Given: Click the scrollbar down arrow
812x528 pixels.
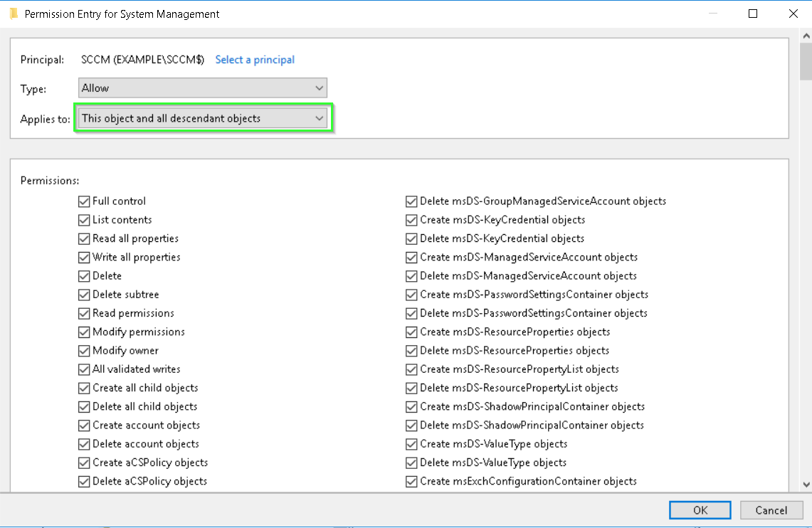Looking at the screenshot, I should point(806,485).
